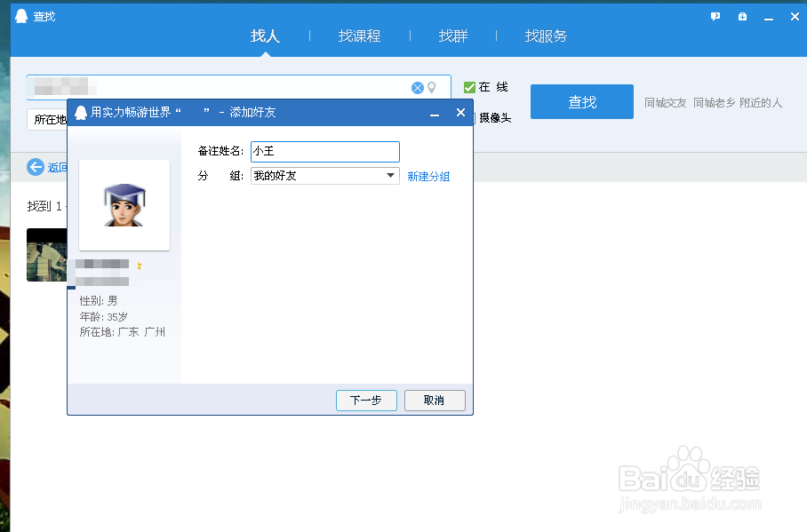Open the 我的好友 group dropdown
This screenshot has height=532, width=807.
click(390, 176)
